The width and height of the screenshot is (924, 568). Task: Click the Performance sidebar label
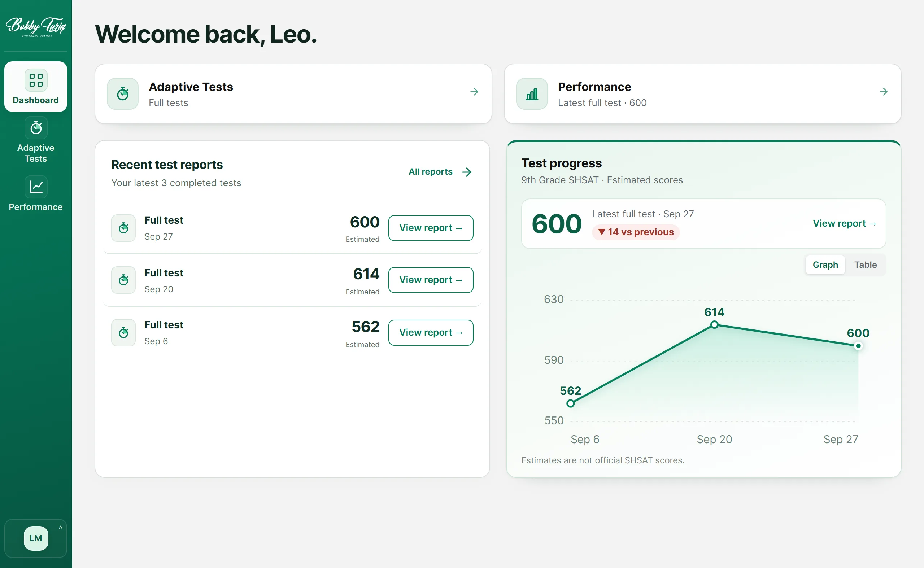[x=36, y=207]
